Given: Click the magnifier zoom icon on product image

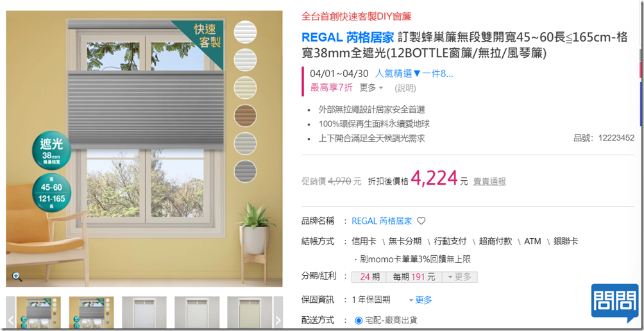Looking at the screenshot, I should pyautogui.click(x=17, y=276).
